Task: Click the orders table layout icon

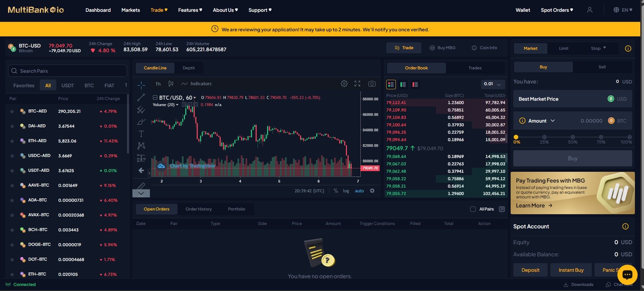Action: click(502, 209)
